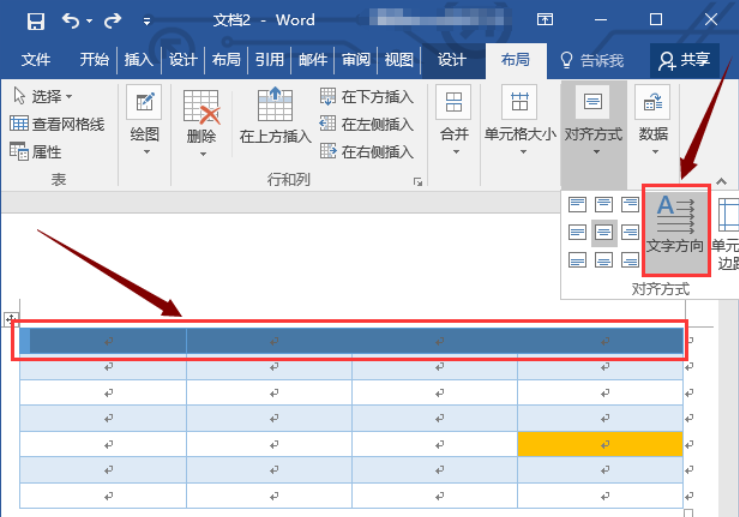Image resolution: width=739 pixels, height=517 pixels.
Task: Align cell text top left
Action: (577, 205)
